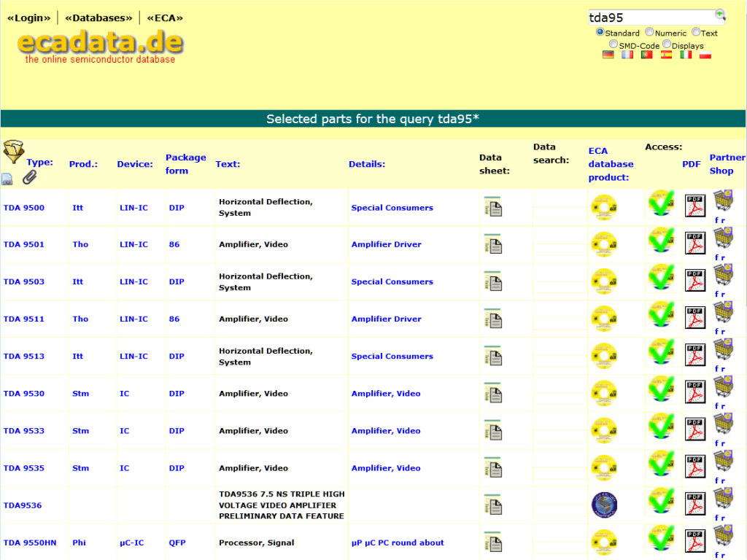The width and height of the screenshot is (747, 560).
Task: Open the PDF icon for TDA 9500
Action: point(695,206)
